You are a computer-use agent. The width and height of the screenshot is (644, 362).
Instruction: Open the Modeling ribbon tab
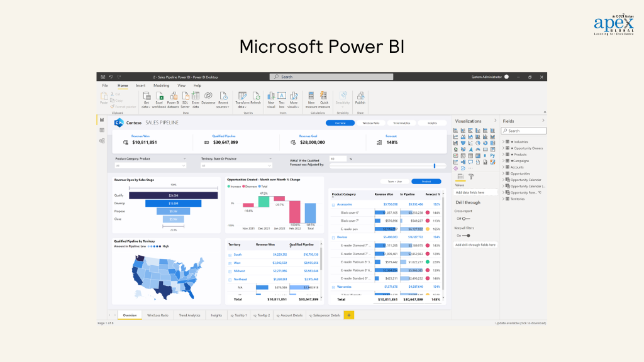click(162, 85)
